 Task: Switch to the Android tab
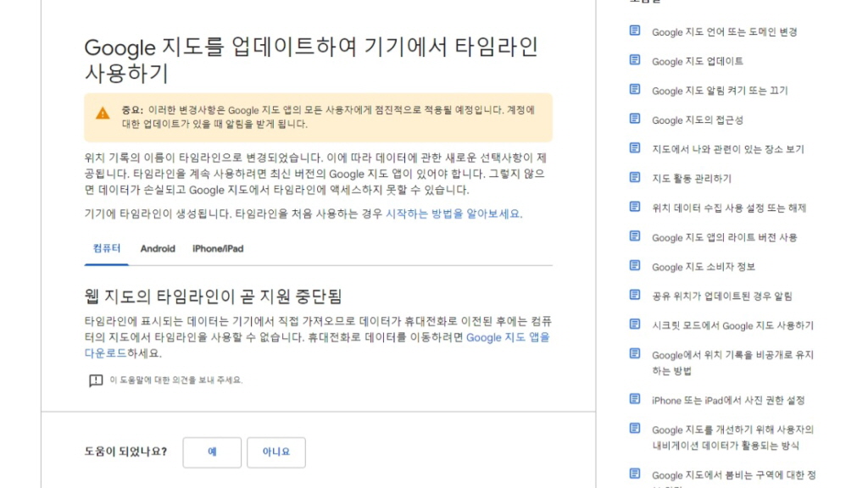tap(157, 249)
